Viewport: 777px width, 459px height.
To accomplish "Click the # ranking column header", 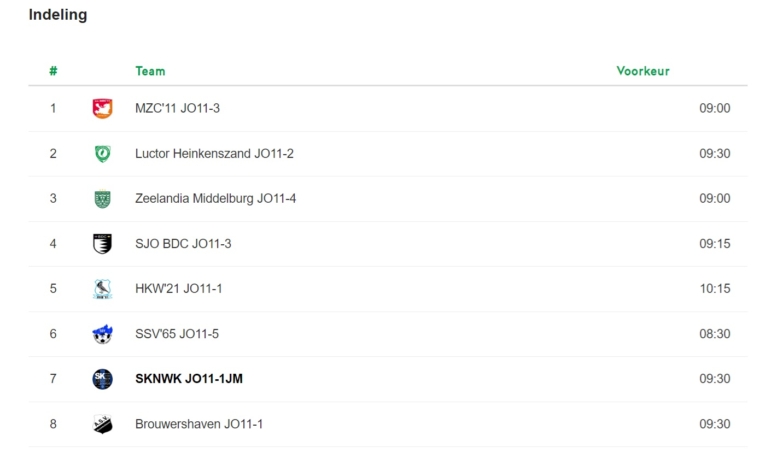I will pos(53,71).
